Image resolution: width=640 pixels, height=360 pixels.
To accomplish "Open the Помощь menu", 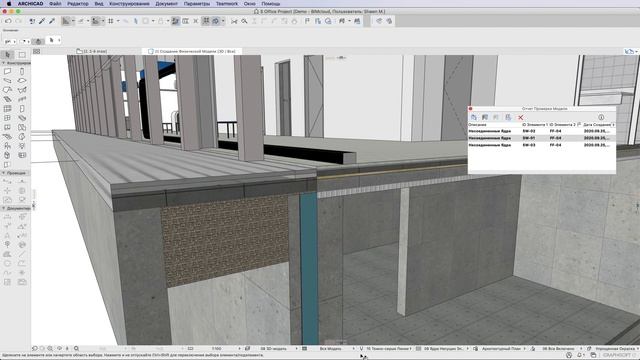I will pos(271,4).
